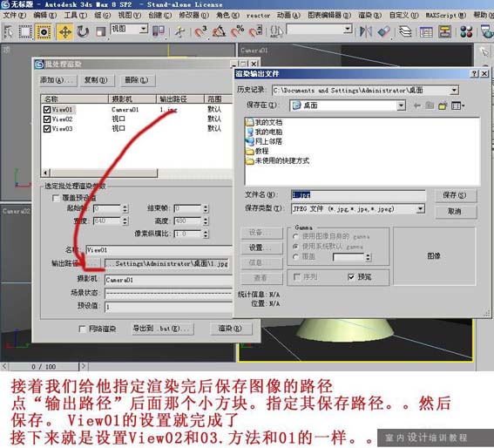Viewport: 494px width, 448px height.
Task: Open the 视图 reference coordinate dropdown
Action: pos(144,29)
